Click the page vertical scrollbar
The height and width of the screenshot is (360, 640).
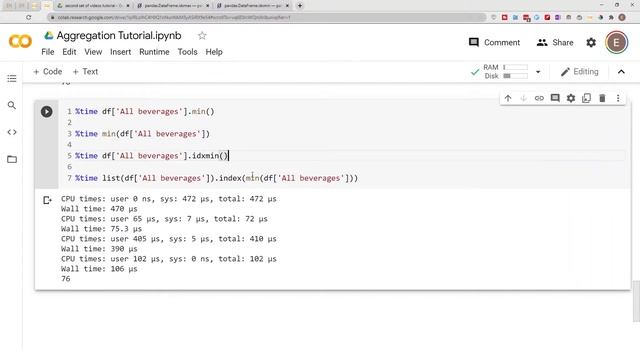636,301
